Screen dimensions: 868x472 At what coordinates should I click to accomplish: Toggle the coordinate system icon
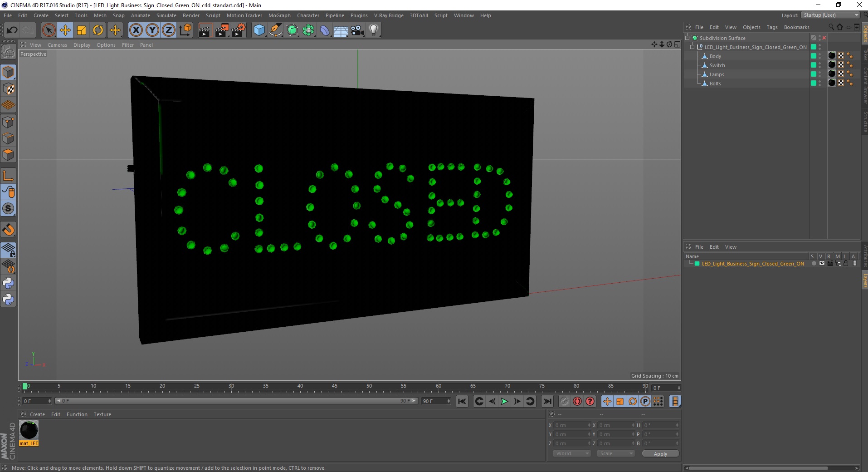(x=185, y=30)
